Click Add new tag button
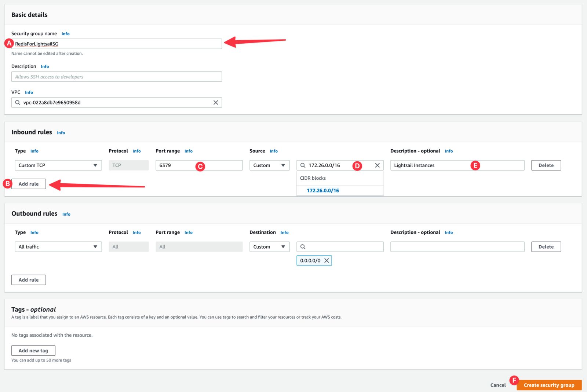Image resolution: width=587 pixels, height=392 pixels. pos(33,351)
